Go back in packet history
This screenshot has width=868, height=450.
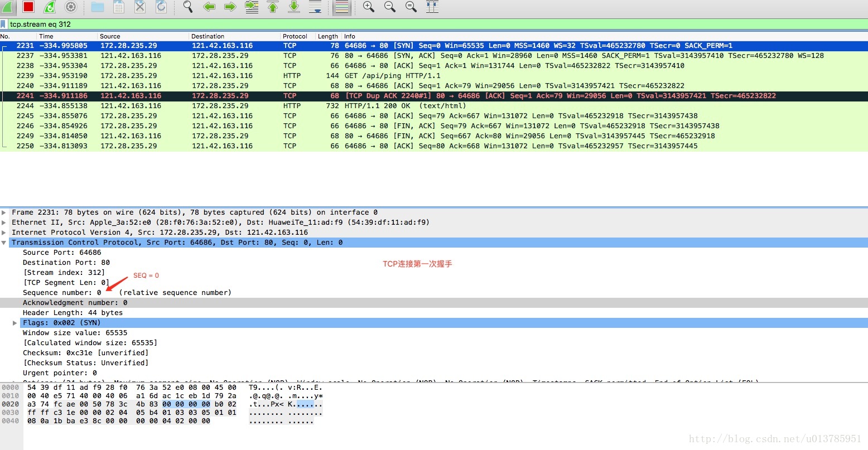pos(209,7)
